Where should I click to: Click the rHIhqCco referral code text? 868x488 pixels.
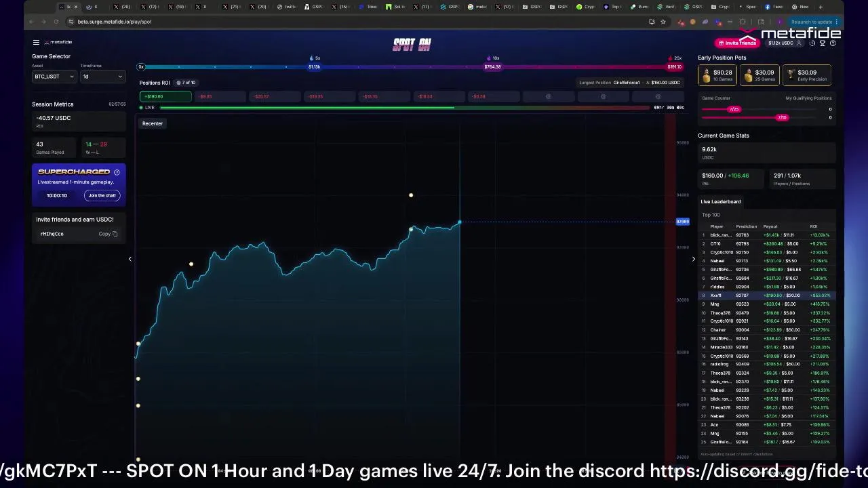point(52,234)
